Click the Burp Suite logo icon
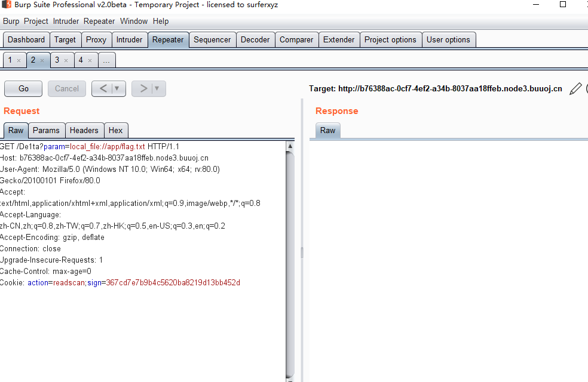Screen dimensions: 588x382 pyautogui.click(x=7, y=5)
